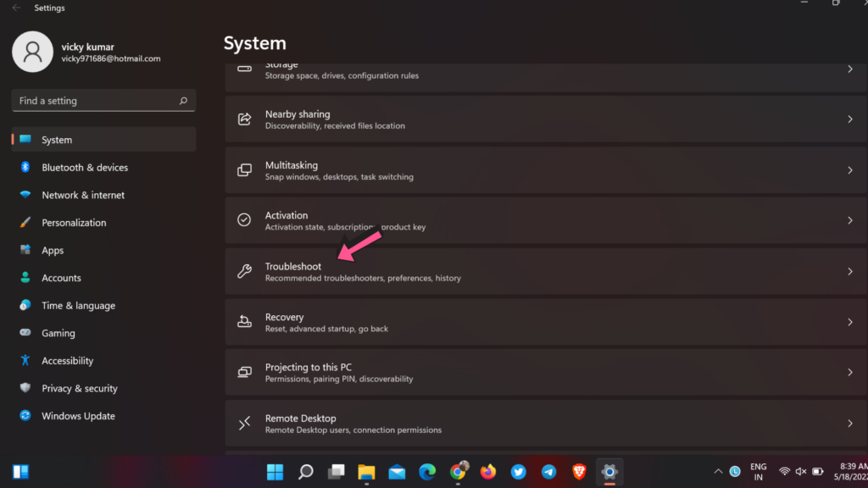868x488 pixels.
Task: Open the Nearby sharing settings icon
Action: [x=245, y=119]
